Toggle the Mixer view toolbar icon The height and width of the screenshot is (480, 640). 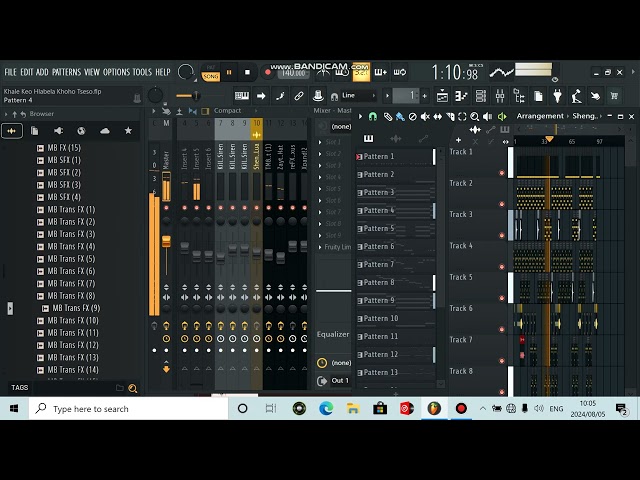point(500,96)
